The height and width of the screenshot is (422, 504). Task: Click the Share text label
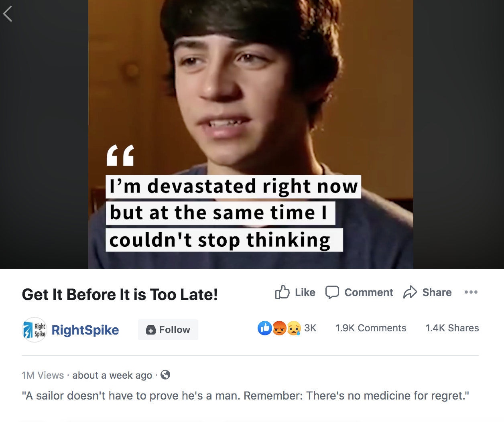click(x=437, y=292)
